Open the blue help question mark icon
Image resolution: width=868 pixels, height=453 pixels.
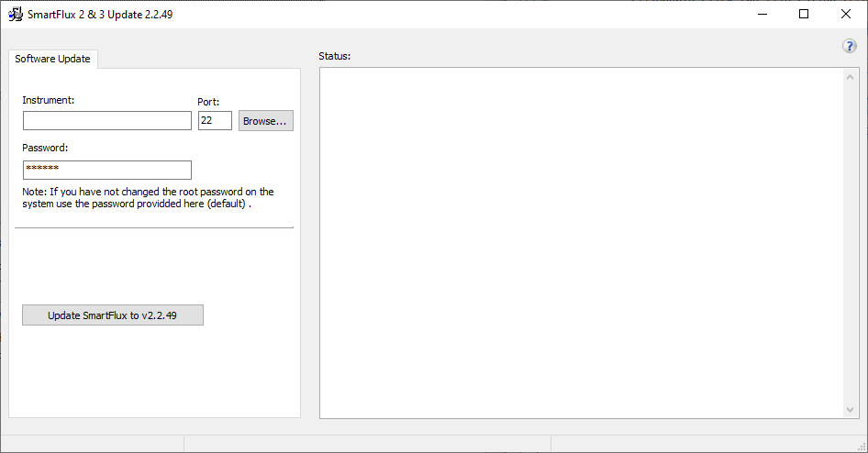pos(849,46)
